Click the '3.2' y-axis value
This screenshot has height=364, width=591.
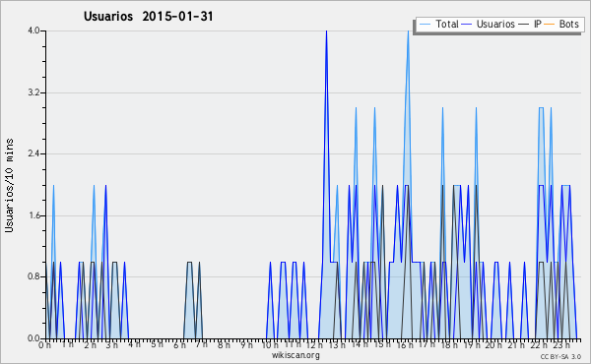tap(33, 92)
